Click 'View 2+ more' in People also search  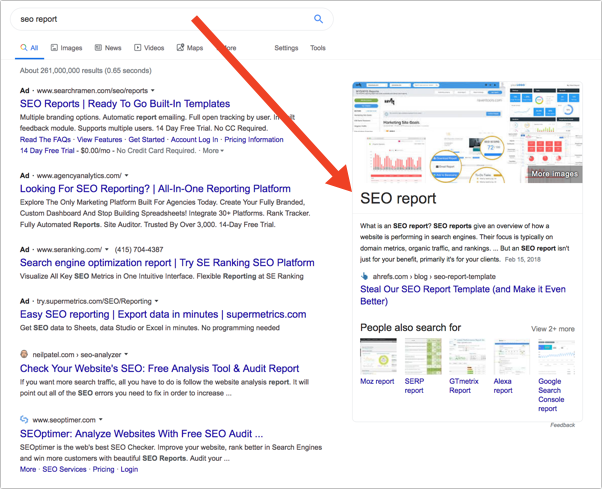pos(553,329)
